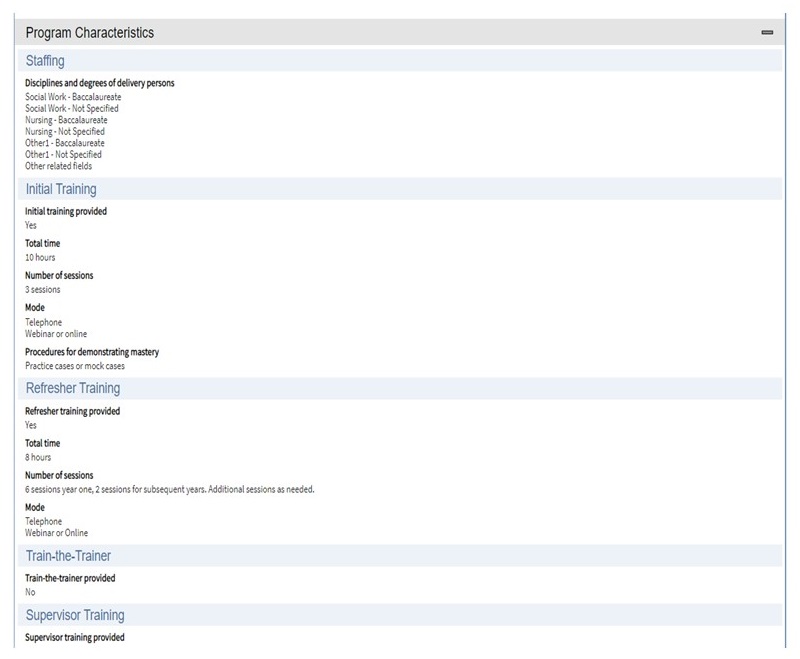Click the 'Other related fields' text

pyautogui.click(x=58, y=166)
